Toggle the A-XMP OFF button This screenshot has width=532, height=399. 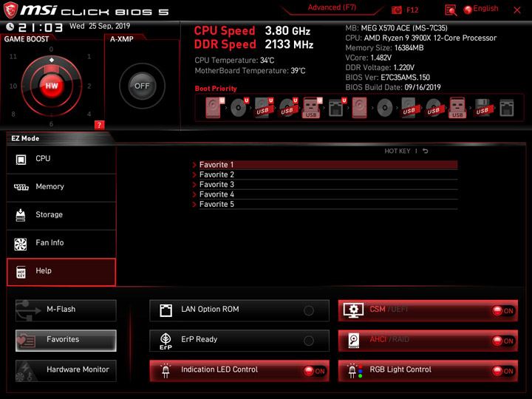(142, 86)
